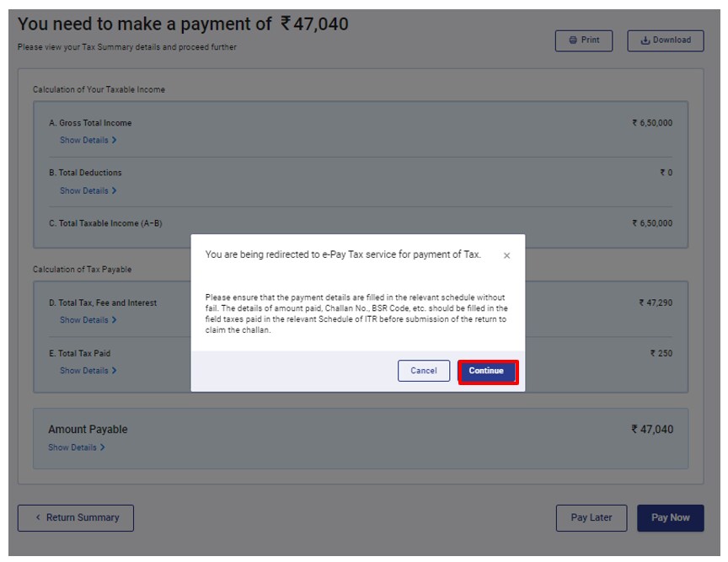
Task: Click the chevron beside Gross Total Income details
Action: 115,140
